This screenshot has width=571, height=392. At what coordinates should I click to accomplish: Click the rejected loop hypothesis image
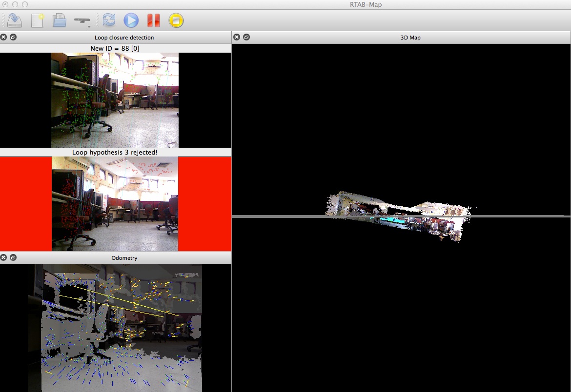point(115,204)
